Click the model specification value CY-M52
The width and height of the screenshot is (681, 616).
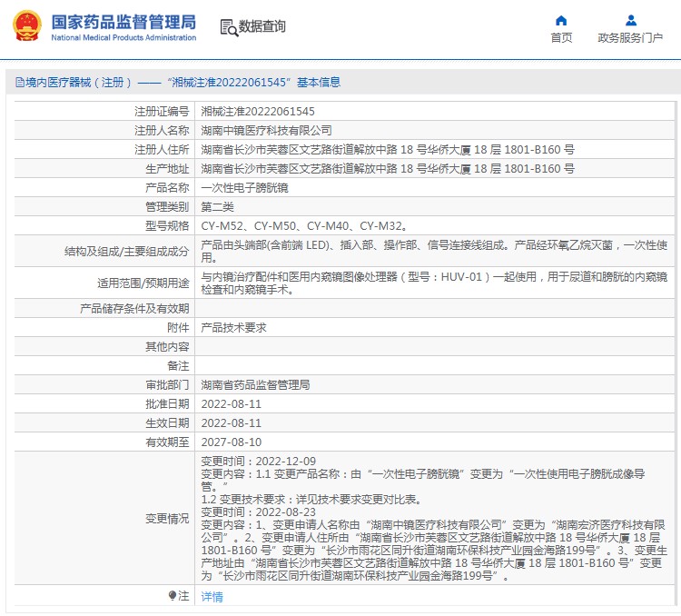coord(221,226)
